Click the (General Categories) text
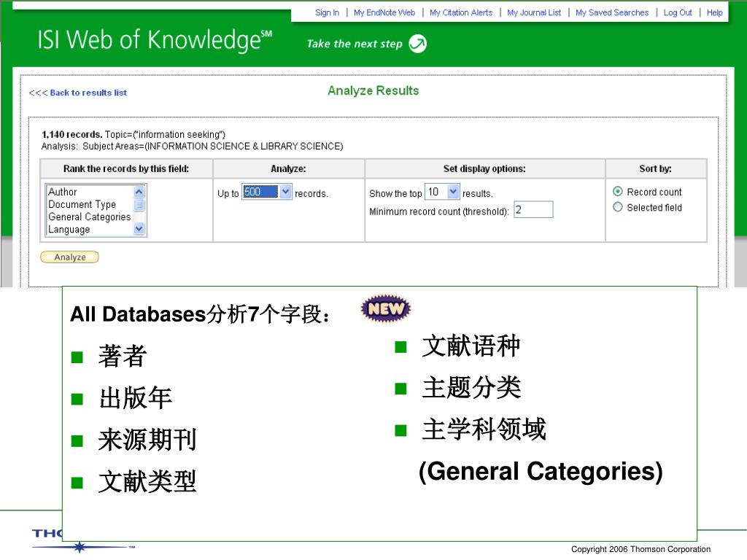747x560 pixels. [541, 472]
